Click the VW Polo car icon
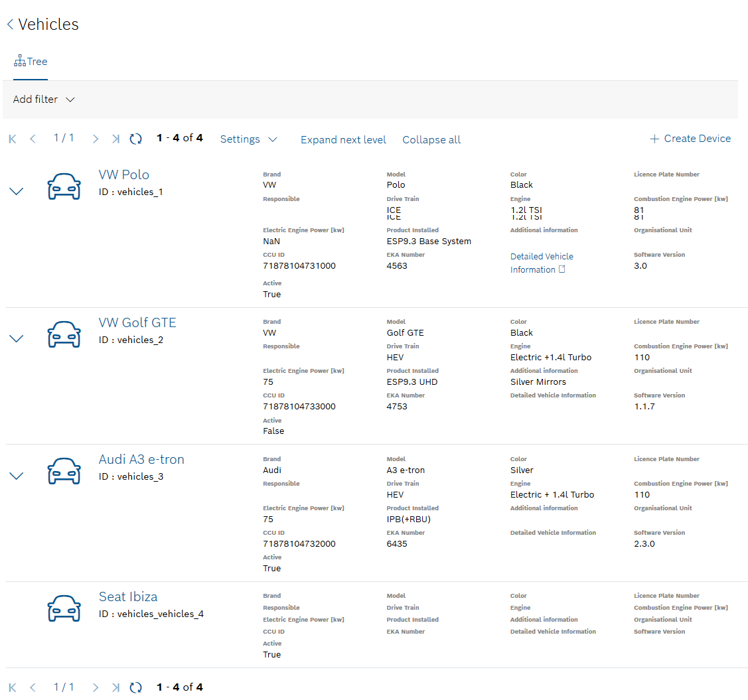748x700 pixels. pyautogui.click(x=64, y=186)
